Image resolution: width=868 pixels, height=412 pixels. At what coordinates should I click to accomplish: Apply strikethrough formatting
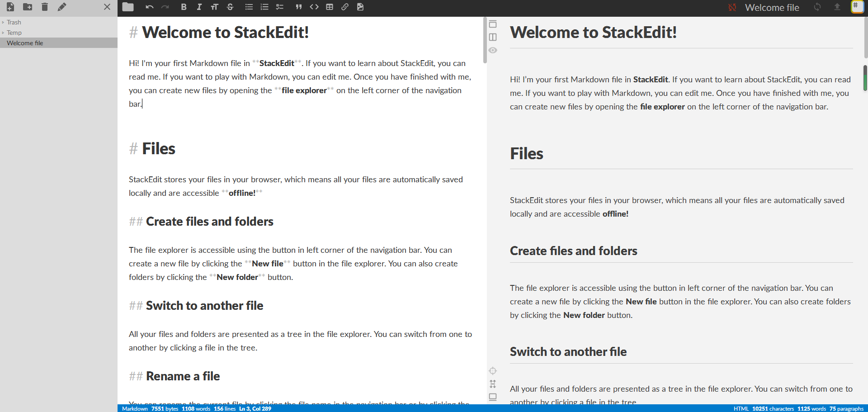(230, 7)
